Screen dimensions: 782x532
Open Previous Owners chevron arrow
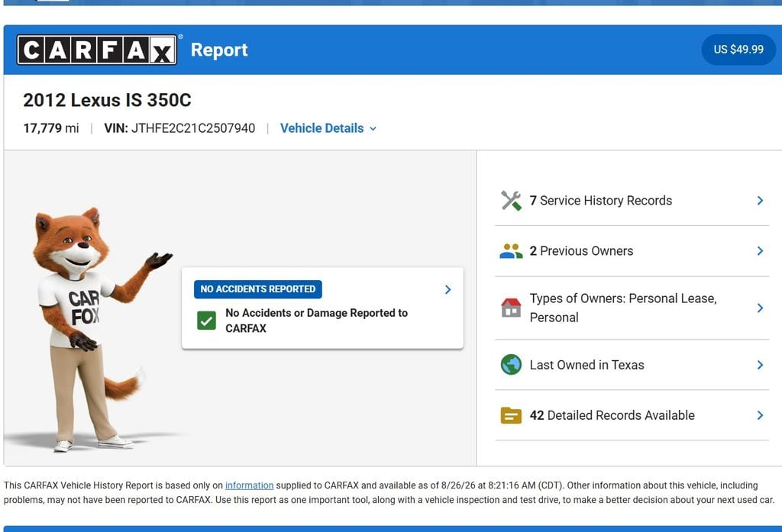[760, 251]
